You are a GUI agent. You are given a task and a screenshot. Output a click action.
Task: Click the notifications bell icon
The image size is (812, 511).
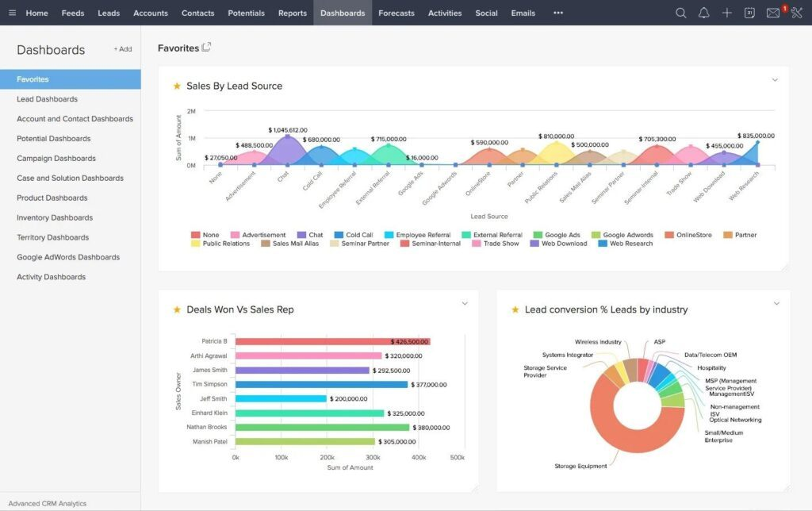pos(703,13)
